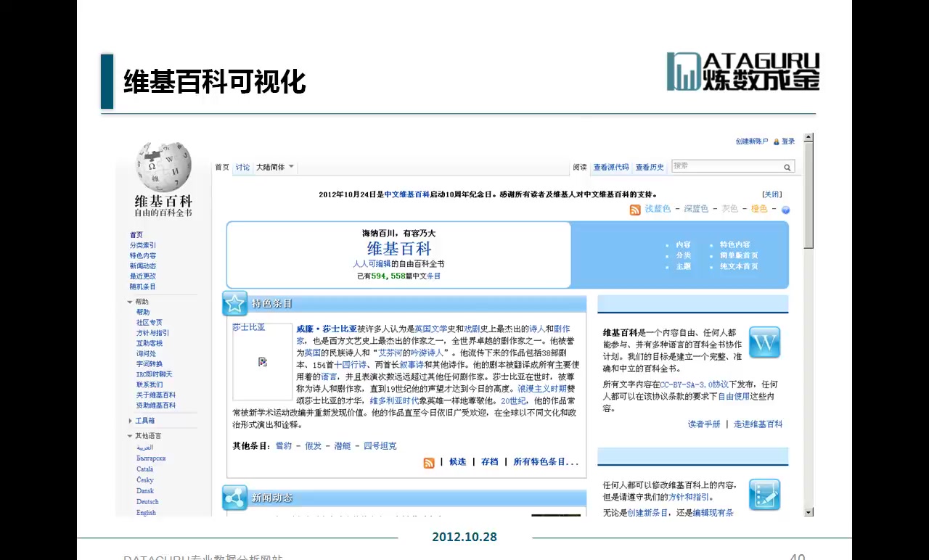Click the 创建新账户 link

[751, 141]
